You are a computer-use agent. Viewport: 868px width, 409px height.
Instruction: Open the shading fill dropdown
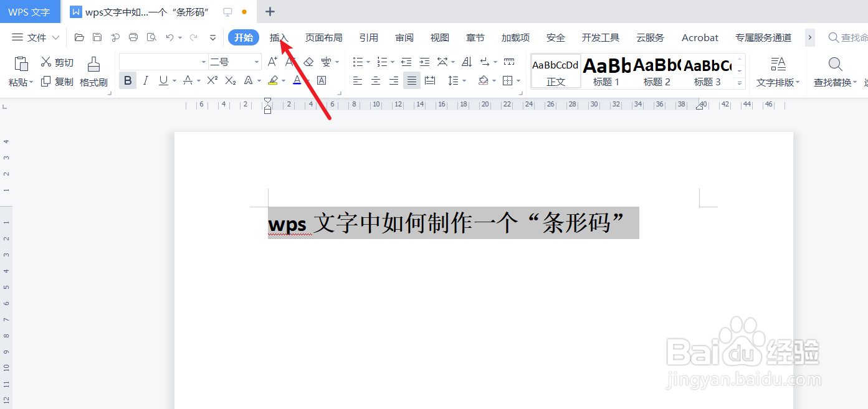tap(495, 81)
